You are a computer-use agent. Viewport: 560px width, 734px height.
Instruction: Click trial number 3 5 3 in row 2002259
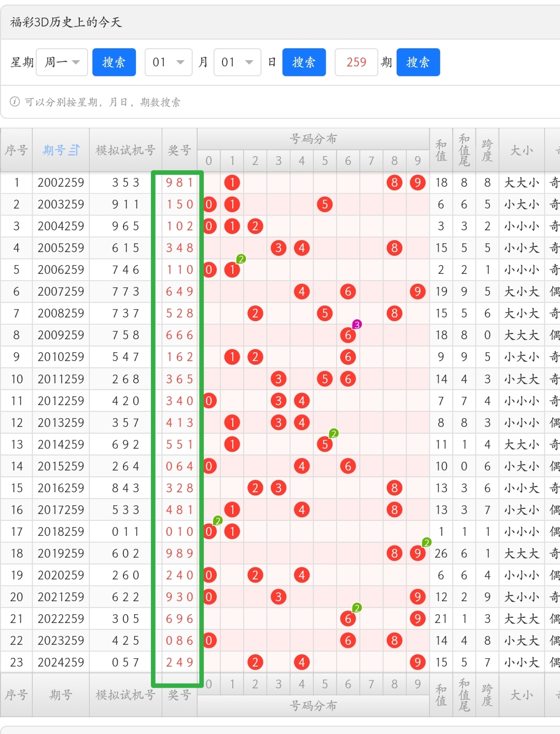125,183
